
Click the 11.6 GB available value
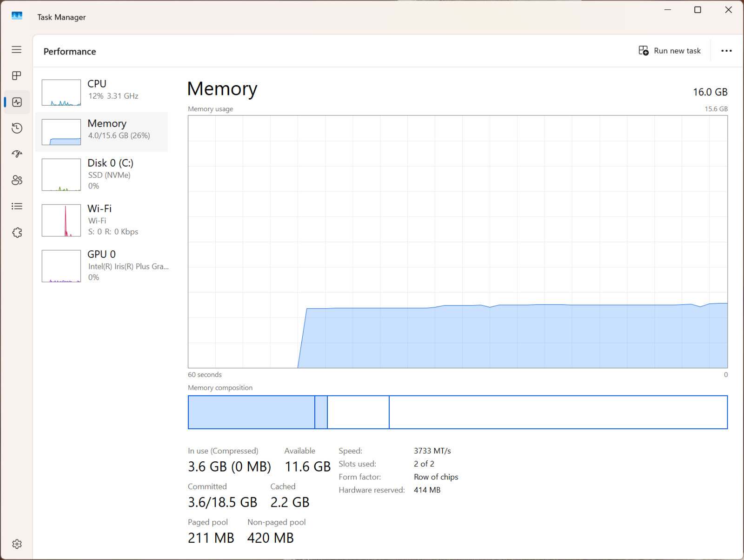(x=307, y=467)
